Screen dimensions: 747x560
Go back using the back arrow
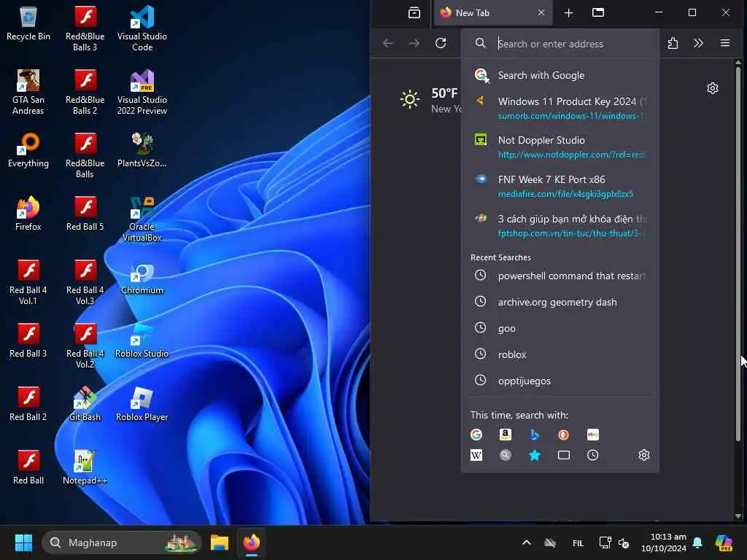(388, 43)
